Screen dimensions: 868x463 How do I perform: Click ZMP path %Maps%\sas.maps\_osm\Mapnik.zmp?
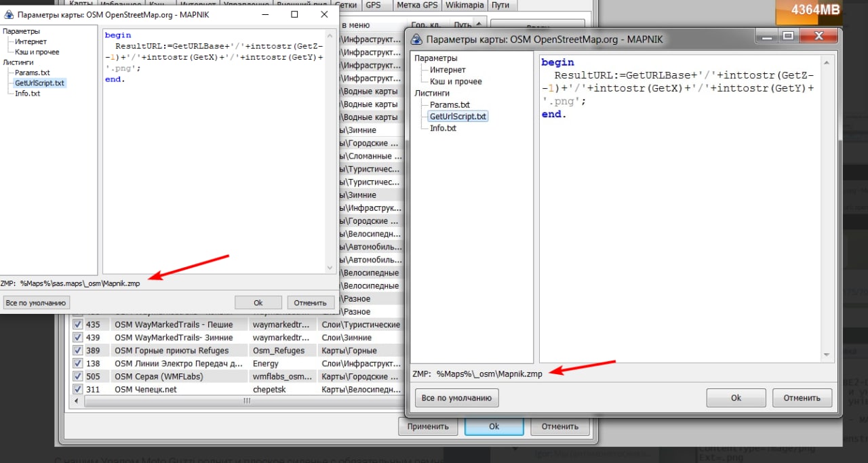80,283
